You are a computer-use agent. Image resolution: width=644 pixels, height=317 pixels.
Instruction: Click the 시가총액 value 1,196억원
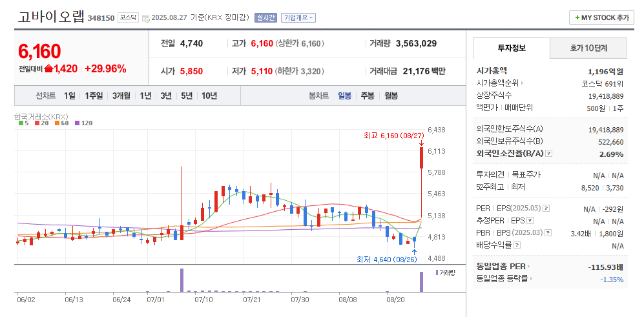[x=605, y=72]
